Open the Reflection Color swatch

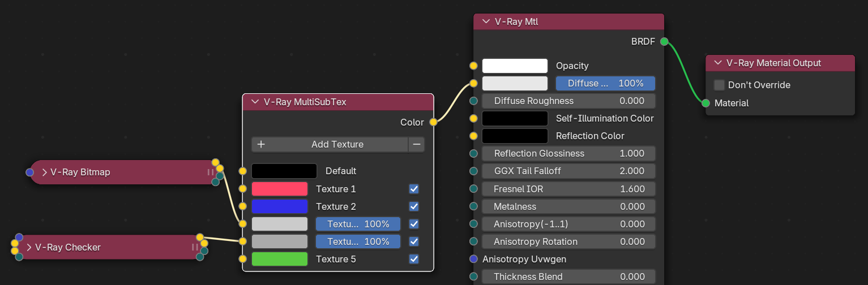[515, 136]
